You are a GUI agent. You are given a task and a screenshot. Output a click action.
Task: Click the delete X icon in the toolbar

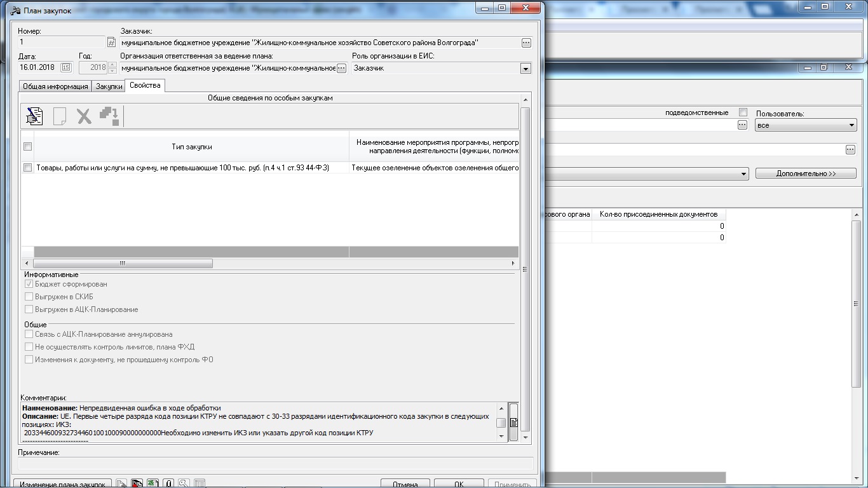84,116
